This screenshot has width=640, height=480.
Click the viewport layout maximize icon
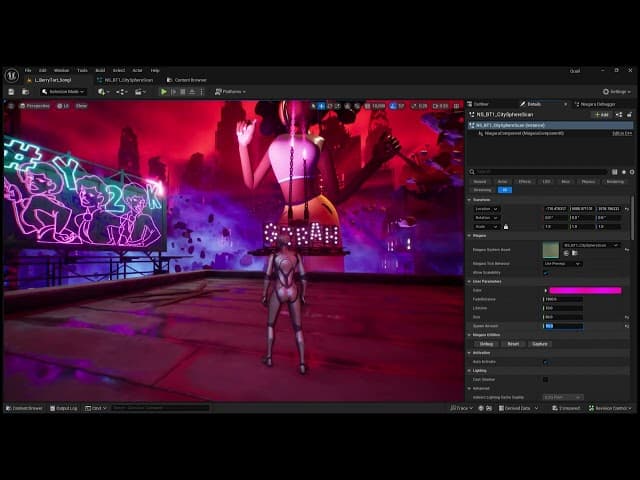(x=456, y=106)
